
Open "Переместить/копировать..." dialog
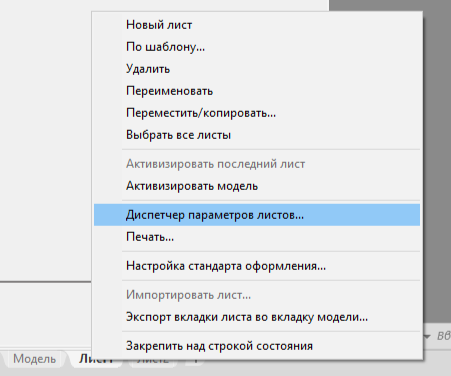point(257,113)
